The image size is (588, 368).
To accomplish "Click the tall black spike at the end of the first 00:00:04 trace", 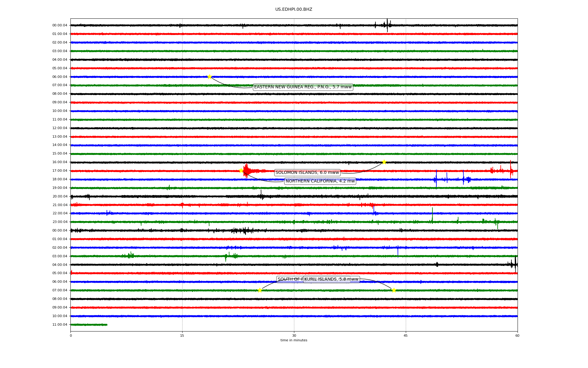I will pos(387,25).
